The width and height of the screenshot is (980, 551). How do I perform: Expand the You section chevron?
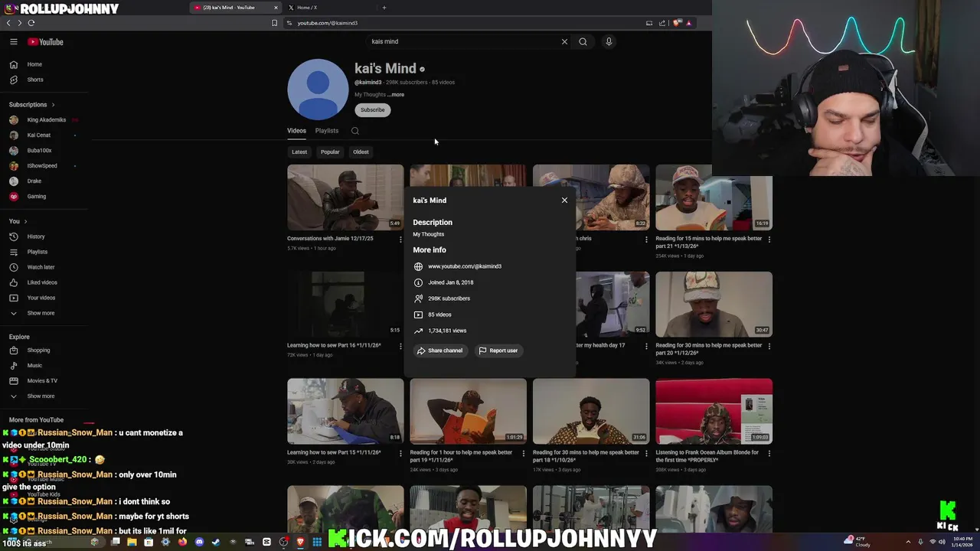pos(25,221)
